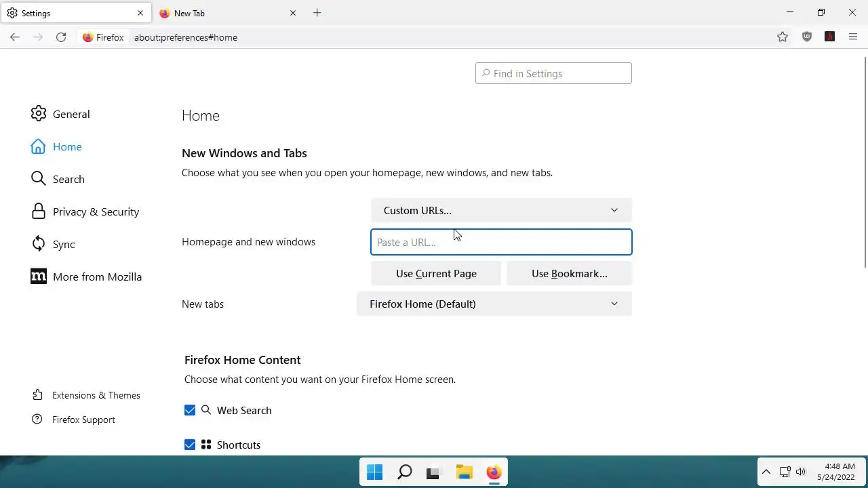This screenshot has height=488, width=868.
Task: Expand the New tabs Firefox Home dropdown
Action: click(x=494, y=304)
